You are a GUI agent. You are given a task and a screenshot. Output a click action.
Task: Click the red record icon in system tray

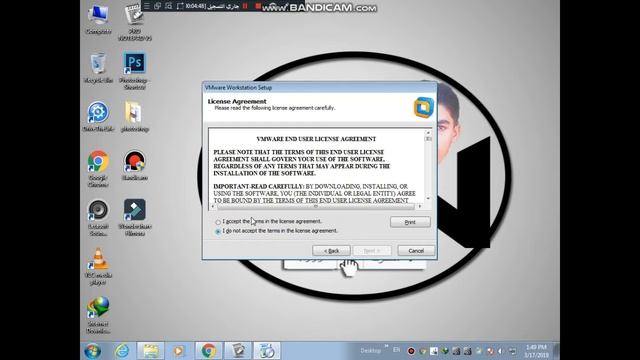(x=411, y=351)
